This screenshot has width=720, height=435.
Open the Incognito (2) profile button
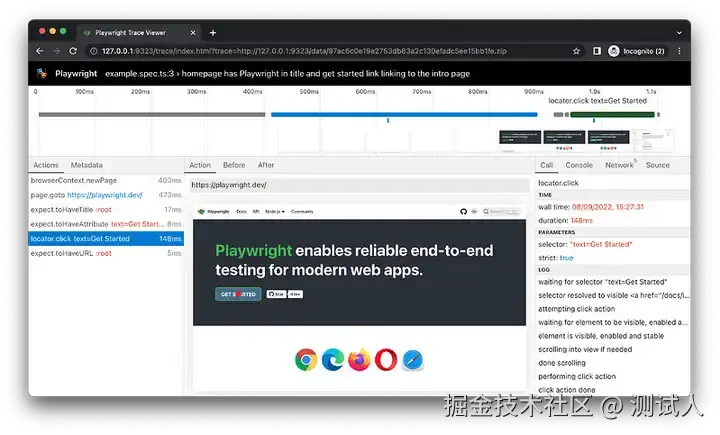click(x=636, y=51)
